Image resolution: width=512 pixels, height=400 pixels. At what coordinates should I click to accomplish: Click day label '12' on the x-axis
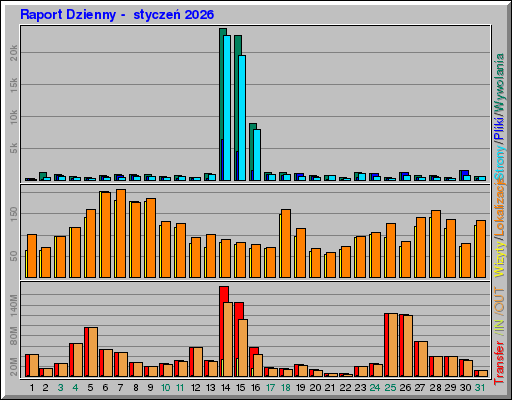(x=195, y=388)
